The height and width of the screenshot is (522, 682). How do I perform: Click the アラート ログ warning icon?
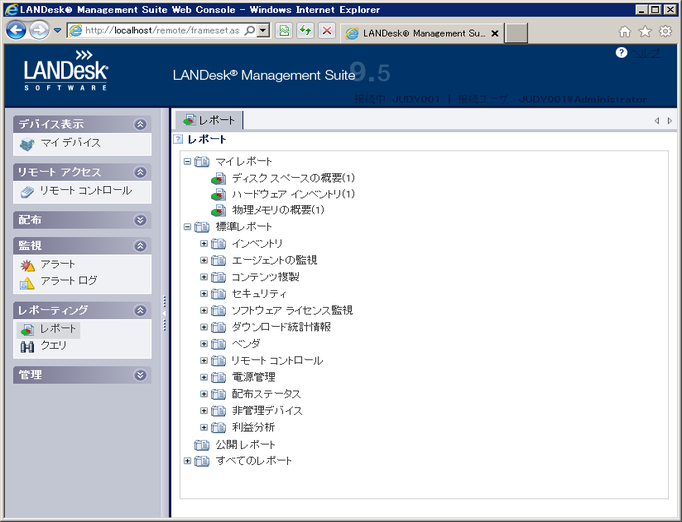[x=27, y=283]
